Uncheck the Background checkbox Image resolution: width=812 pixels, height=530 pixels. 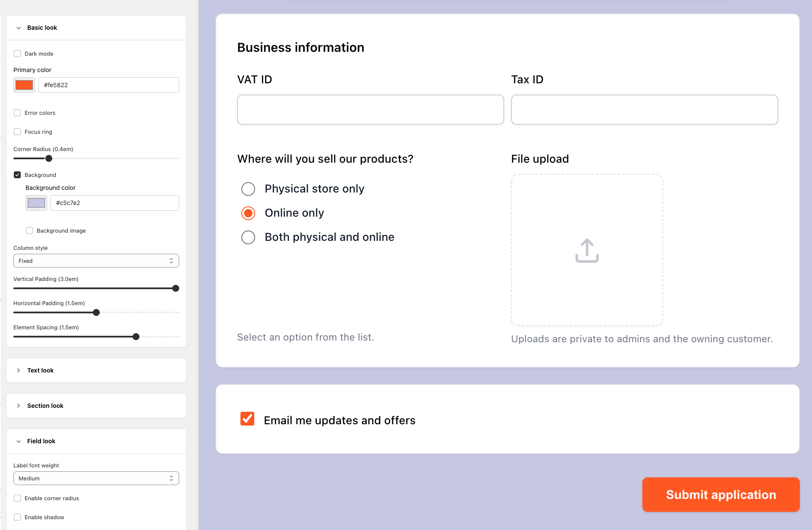click(17, 175)
